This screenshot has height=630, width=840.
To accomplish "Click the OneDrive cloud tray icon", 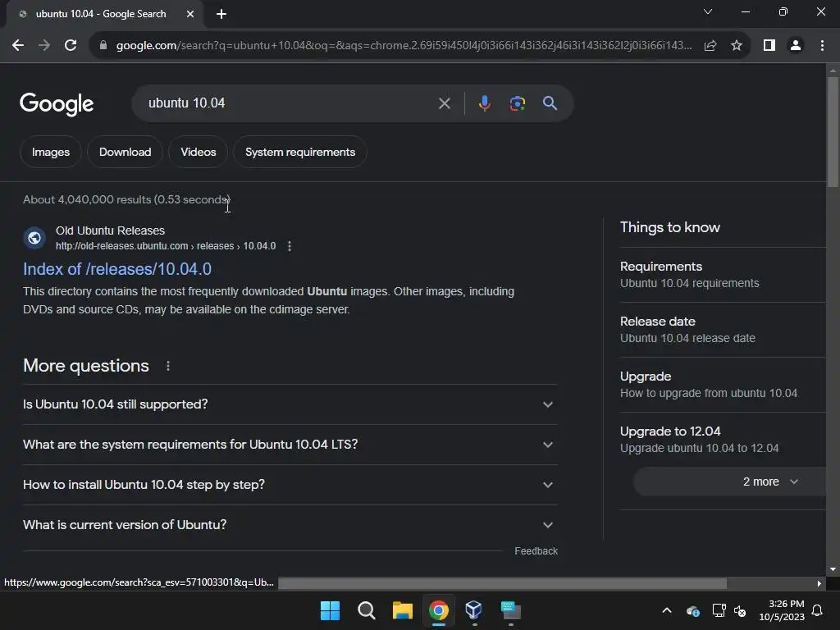I will tap(692, 610).
